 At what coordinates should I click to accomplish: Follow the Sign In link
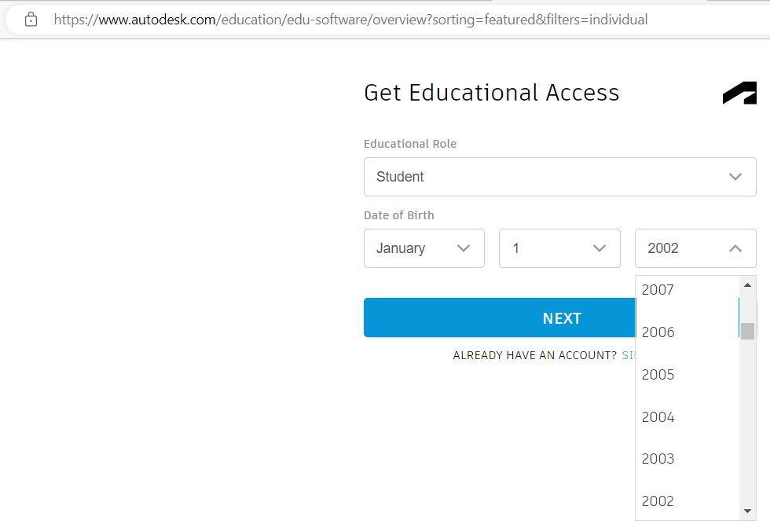(x=629, y=355)
